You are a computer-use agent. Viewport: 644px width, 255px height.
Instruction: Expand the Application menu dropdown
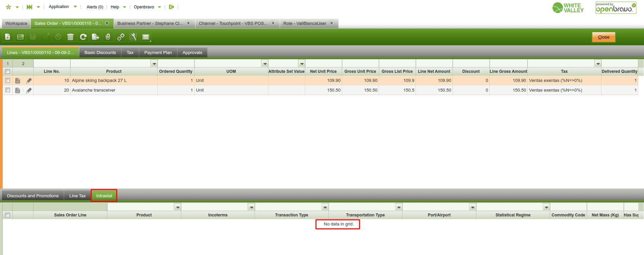pos(75,7)
